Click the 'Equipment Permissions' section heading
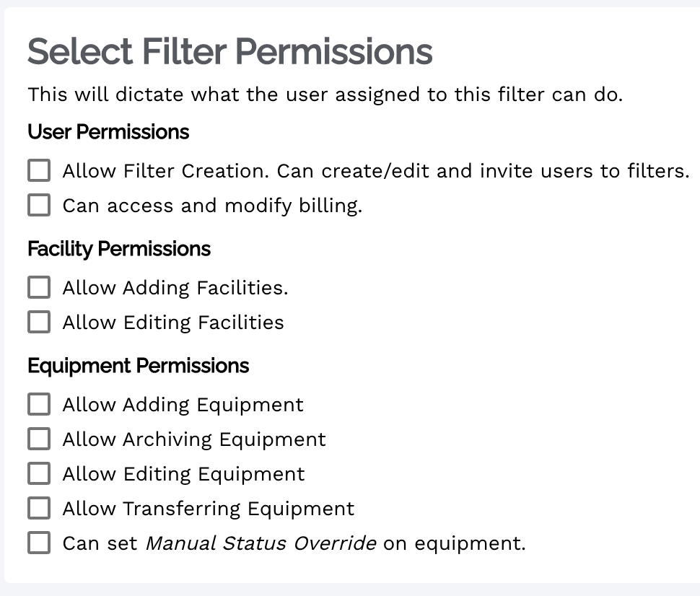This screenshot has width=700, height=596. click(x=139, y=366)
